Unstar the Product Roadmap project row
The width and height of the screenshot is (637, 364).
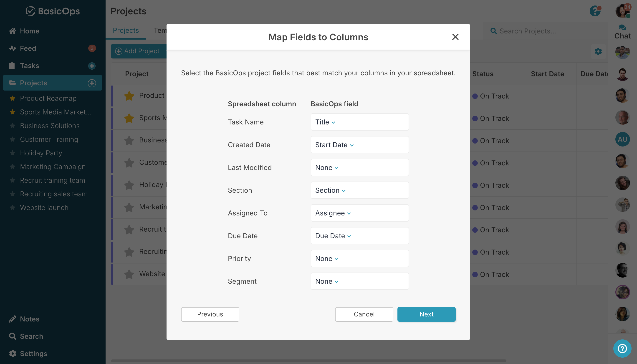[129, 96]
